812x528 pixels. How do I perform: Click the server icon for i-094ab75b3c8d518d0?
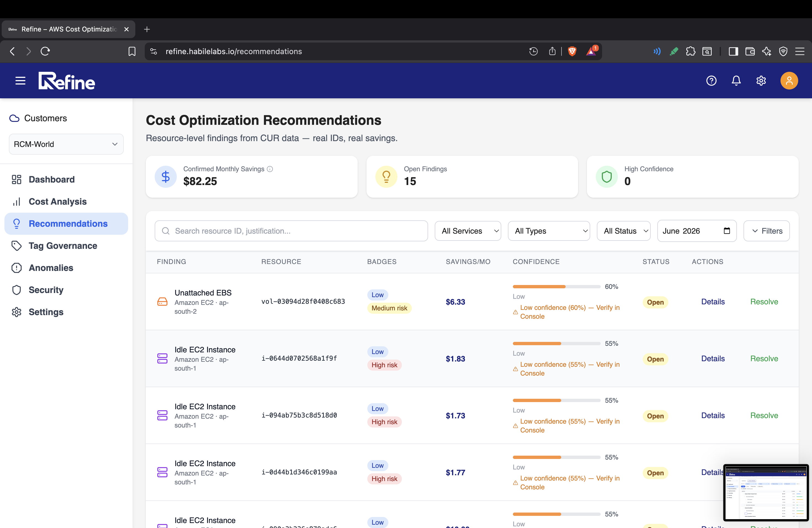[x=162, y=415]
